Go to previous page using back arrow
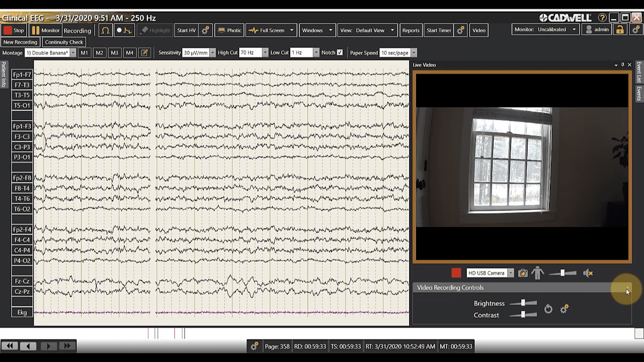 click(x=28, y=346)
